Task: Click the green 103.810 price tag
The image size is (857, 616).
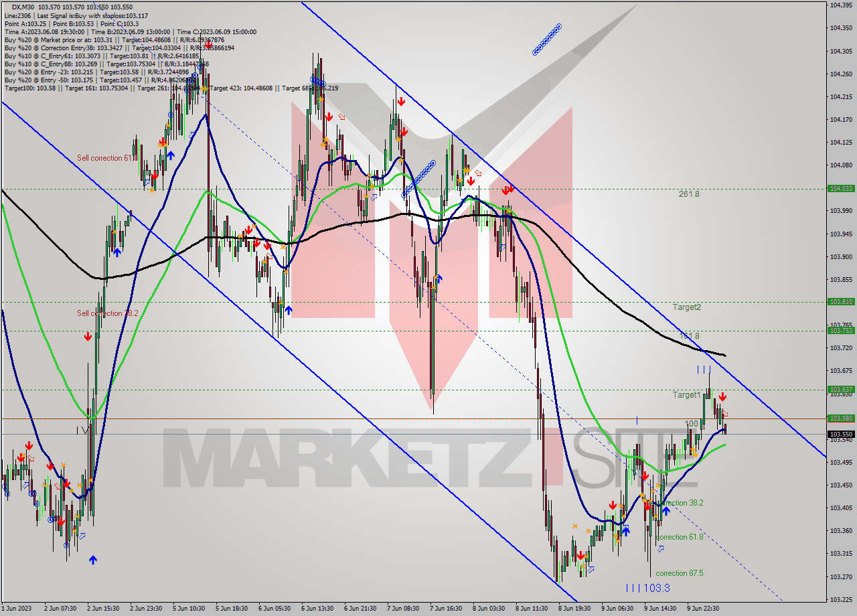Action: coord(841,302)
